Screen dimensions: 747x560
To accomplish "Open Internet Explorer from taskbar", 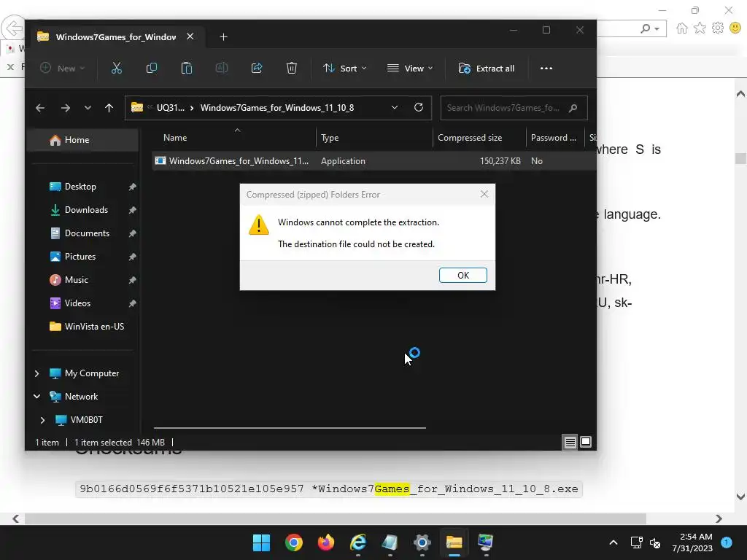I will 357,542.
